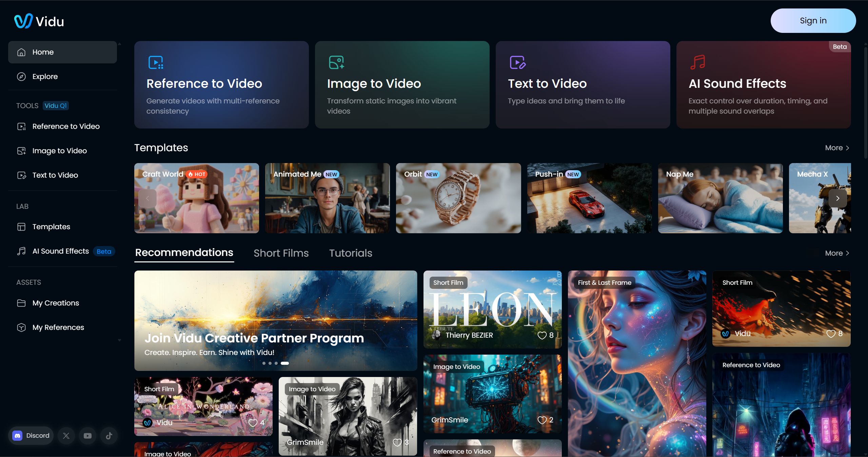This screenshot has width=868, height=457.
Task: Click the AI Sound Effects music note card icon
Action: coord(697,62)
